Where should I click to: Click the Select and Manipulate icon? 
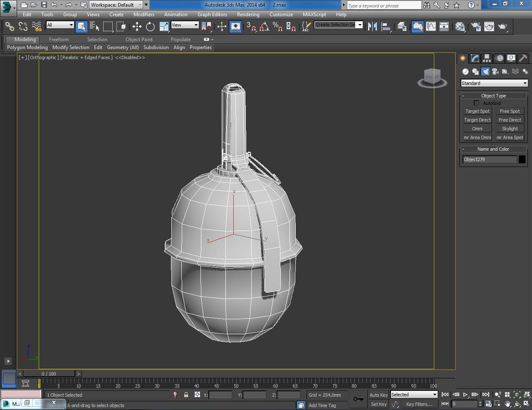click(x=222, y=27)
